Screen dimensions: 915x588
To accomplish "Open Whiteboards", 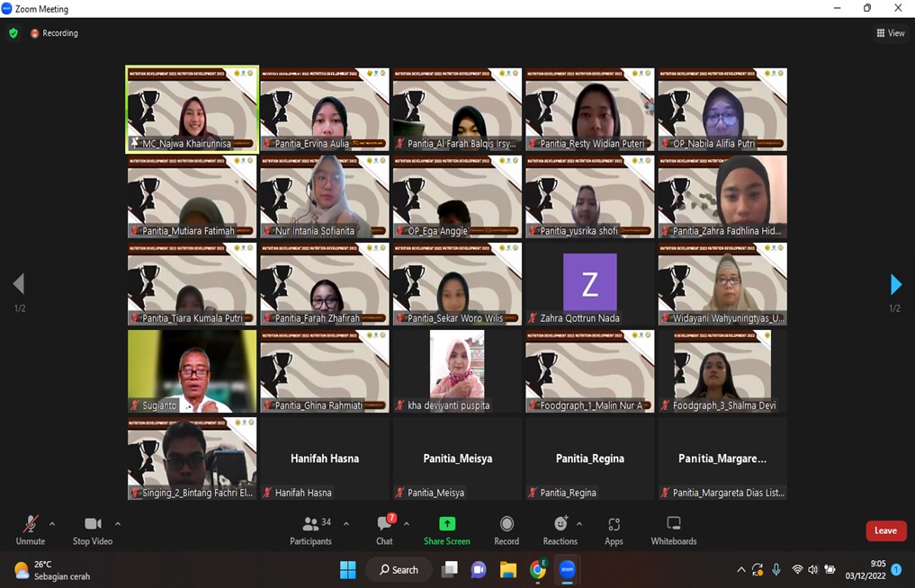I will click(x=673, y=530).
